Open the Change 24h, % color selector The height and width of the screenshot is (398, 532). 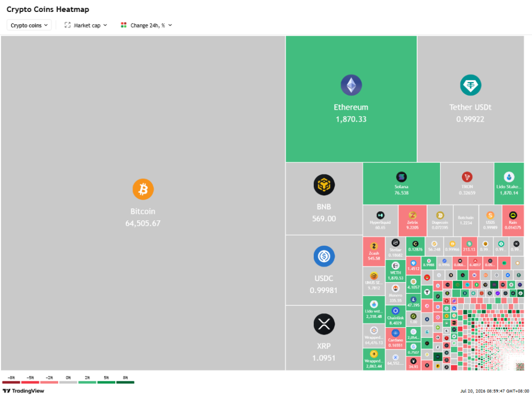[x=147, y=25]
